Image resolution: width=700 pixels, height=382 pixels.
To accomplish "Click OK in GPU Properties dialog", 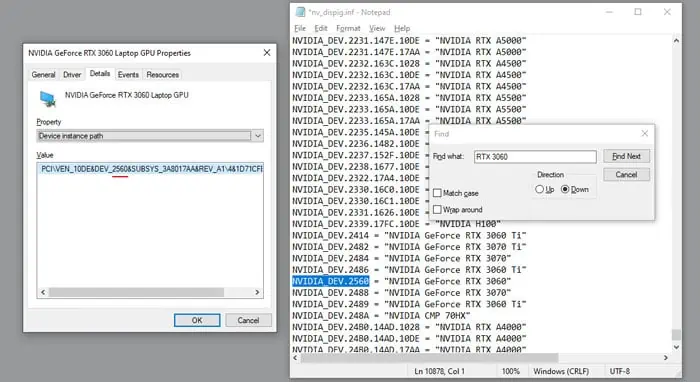I will click(x=197, y=320).
